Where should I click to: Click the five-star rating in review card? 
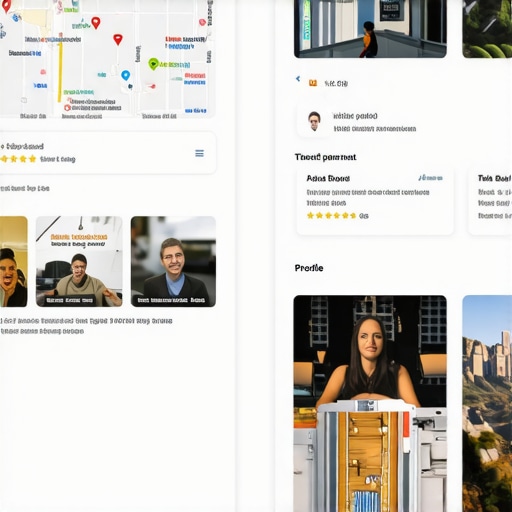[331, 216]
